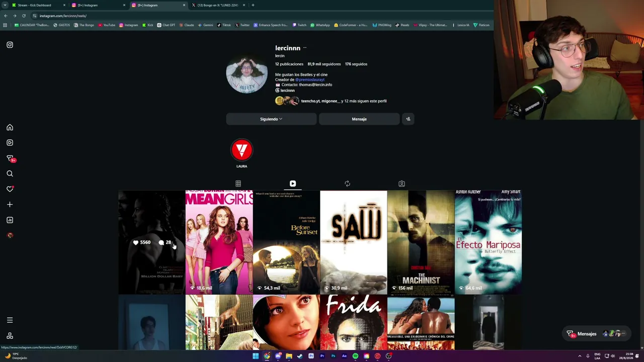Switch to the tagged photos tab
The image size is (644, 362).
click(x=401, y=184)
